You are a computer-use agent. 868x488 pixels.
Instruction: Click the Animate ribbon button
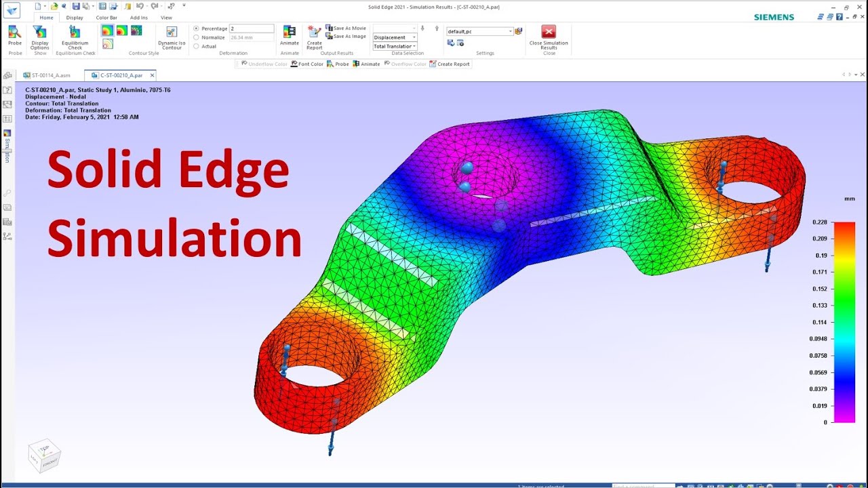click(290, 36)
